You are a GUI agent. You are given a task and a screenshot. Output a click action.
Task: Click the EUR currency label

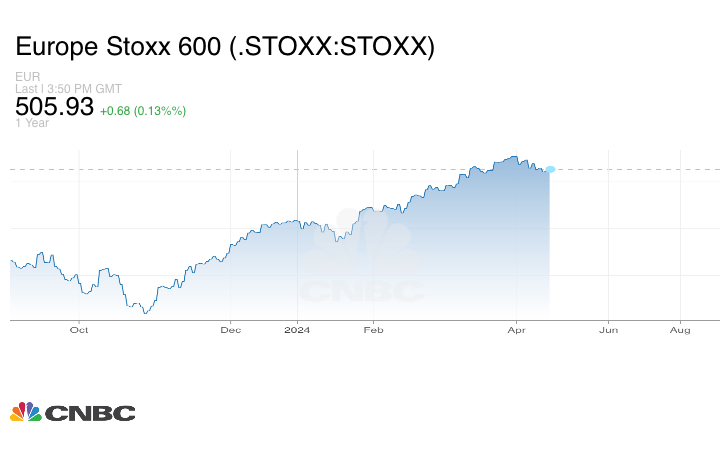27,77
